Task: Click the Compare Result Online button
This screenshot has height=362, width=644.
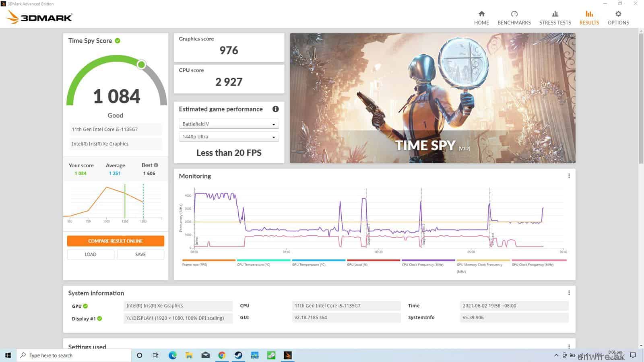Action: click(x=116, y=241)
